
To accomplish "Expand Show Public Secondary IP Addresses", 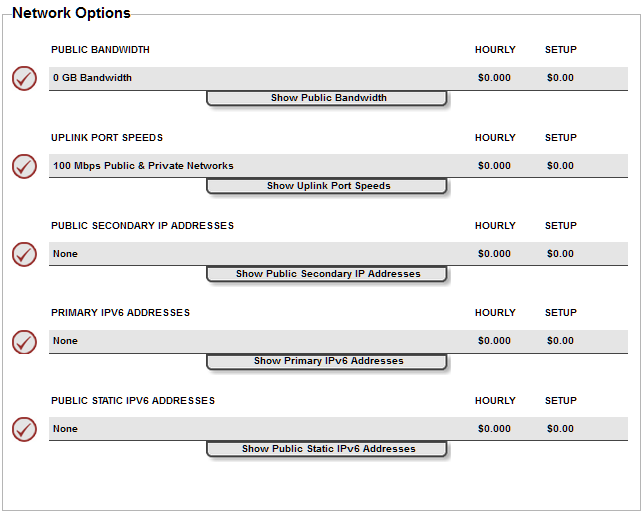I will pyautogui.click(x=326, y=274).
